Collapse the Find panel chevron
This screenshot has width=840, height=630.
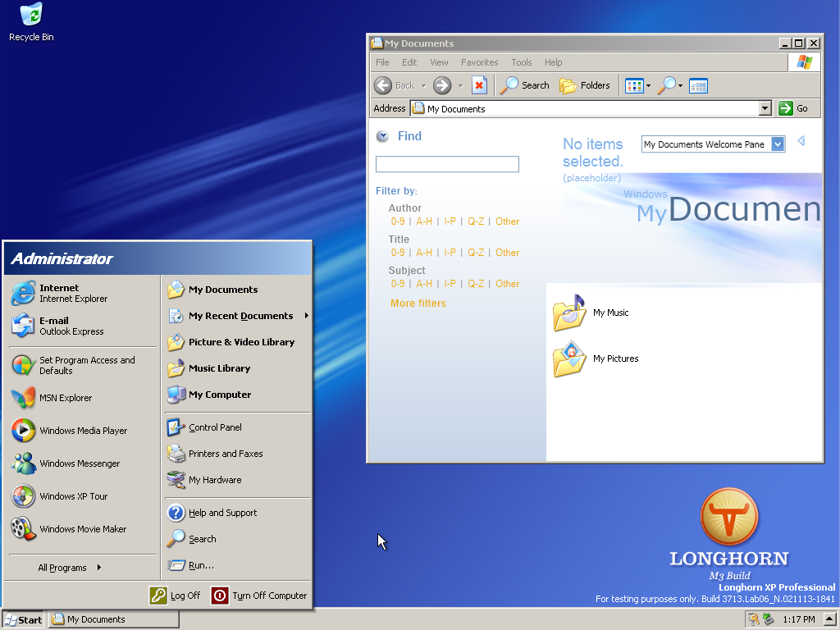click(382, 137)
